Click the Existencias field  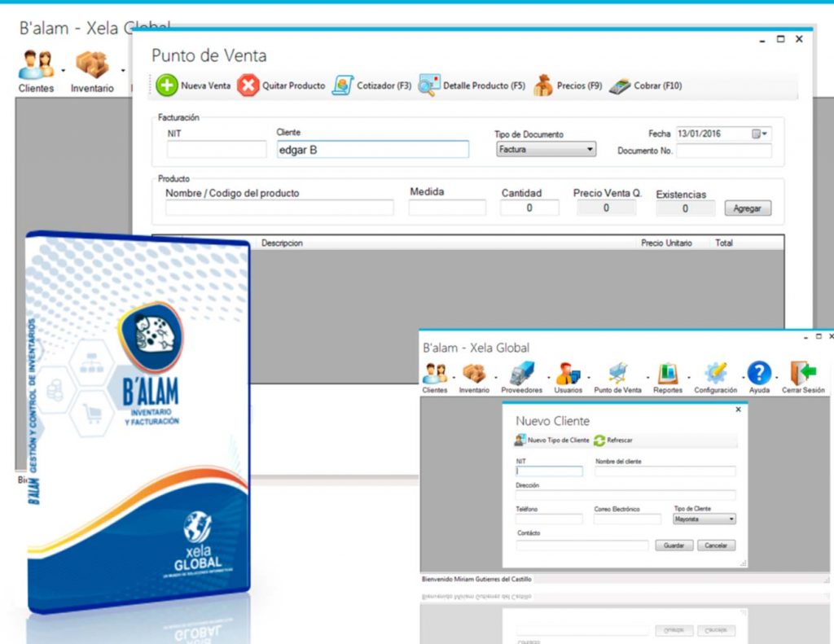(685, 208)
